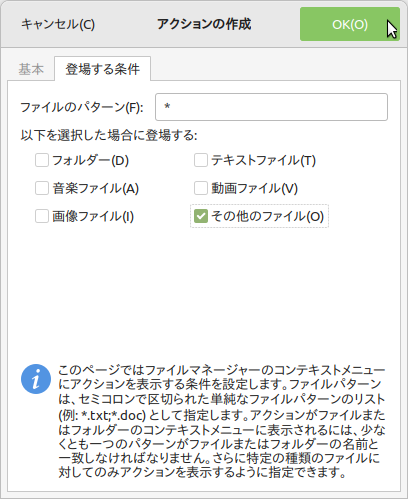Click the 動画ファイル(V) label text
This screenshot has width=408, height=499.
255,188
